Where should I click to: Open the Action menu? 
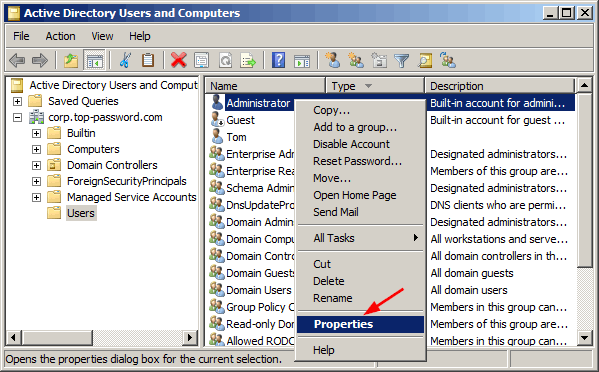pyautogui.click(x=60, y=36)
